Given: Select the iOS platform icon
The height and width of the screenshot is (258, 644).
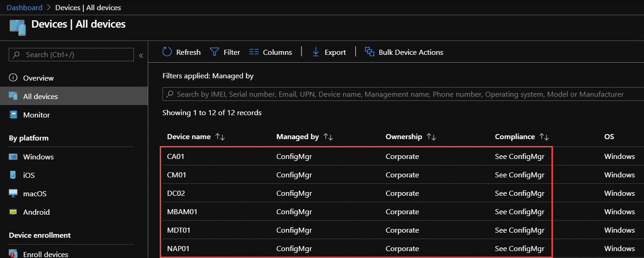Looking at the screenshot, I should tap(13, 176).
